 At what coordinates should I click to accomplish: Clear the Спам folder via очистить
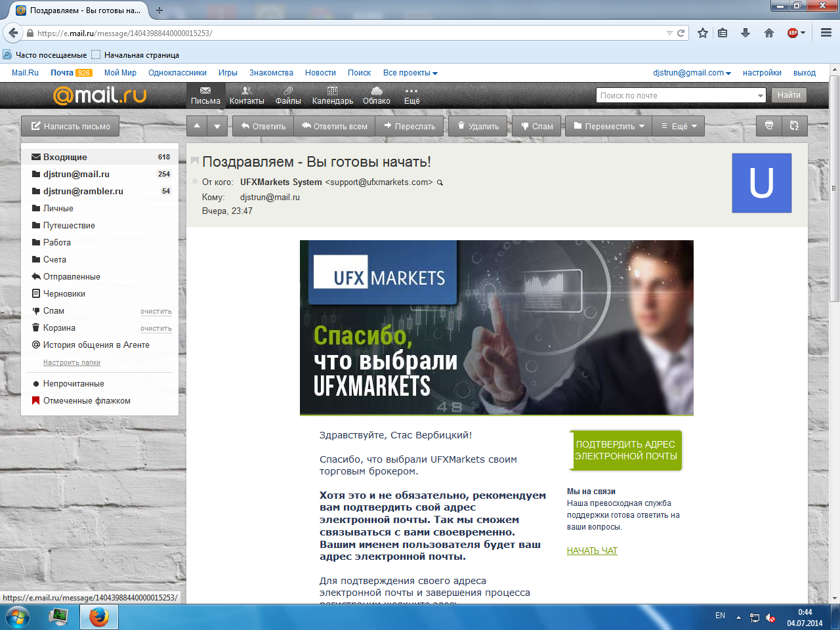tap(156, 311)
